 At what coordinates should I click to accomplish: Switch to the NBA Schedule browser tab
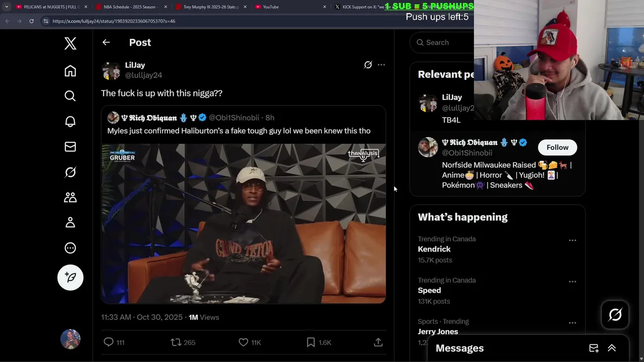[x=130, y=7]
